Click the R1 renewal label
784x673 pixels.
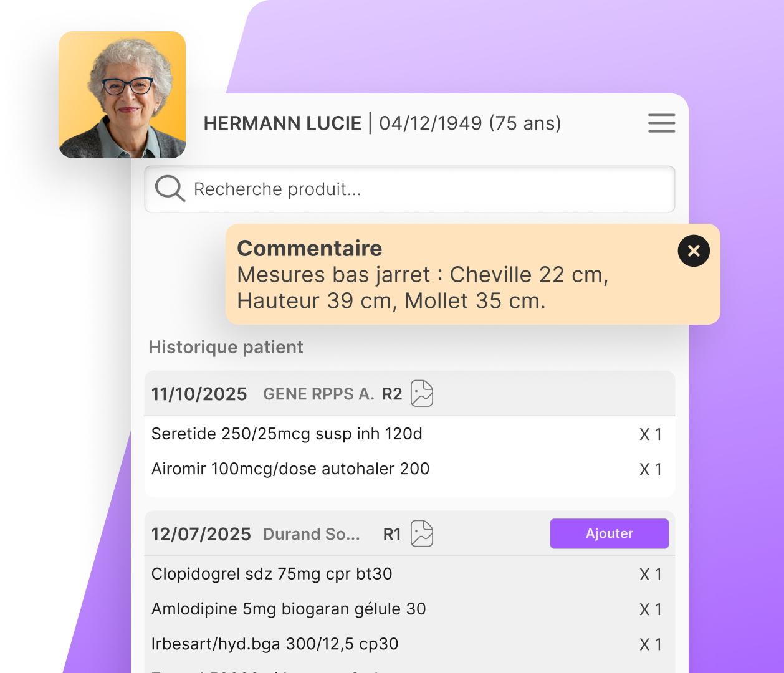tap(392, 534)
